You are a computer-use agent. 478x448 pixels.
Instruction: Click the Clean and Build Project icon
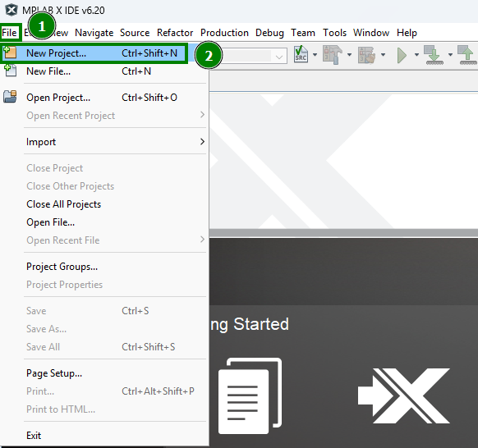pyautogui.click(x=366, y=55)
